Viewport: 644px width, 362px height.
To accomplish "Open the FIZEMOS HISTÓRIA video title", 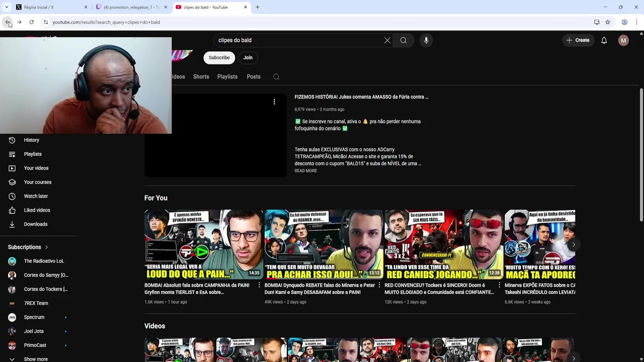I will [361, 97].
